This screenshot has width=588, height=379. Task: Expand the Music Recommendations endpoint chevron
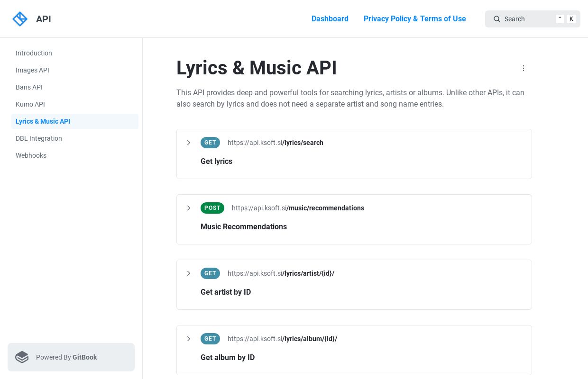click(189, 208)
